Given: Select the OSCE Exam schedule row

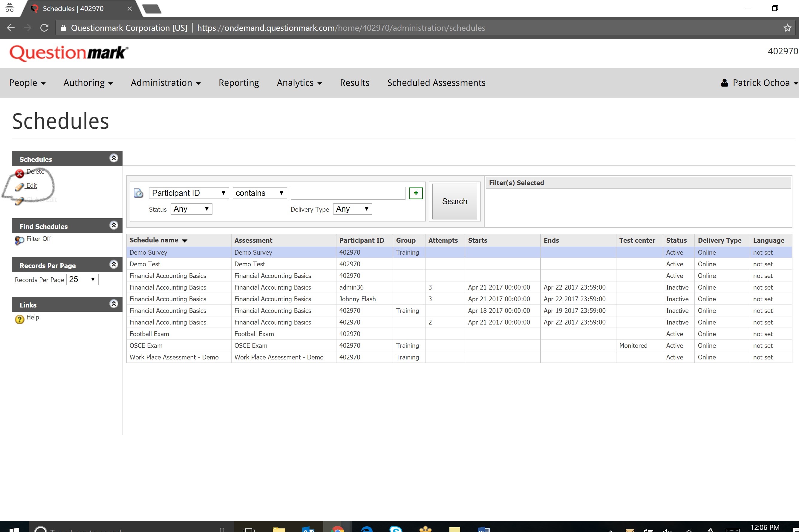Looking at the screenshot, I should pos(146,345).
